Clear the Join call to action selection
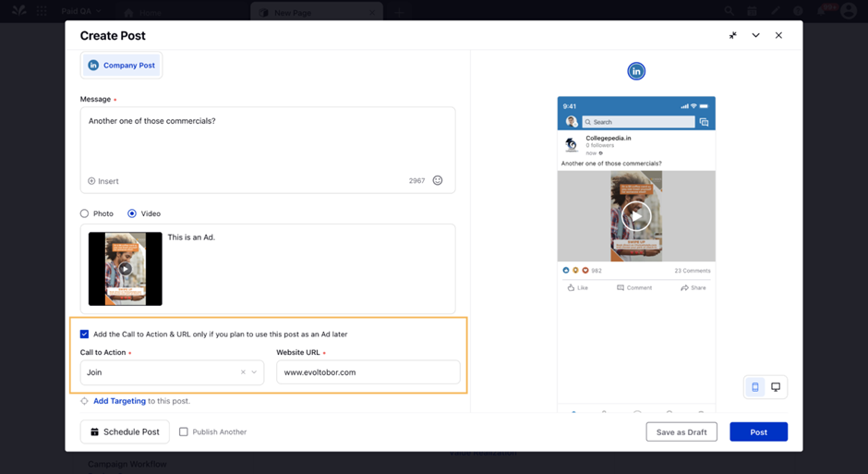Image resolution: width=868 pixels, height=474 pixels. coord(243,372)
